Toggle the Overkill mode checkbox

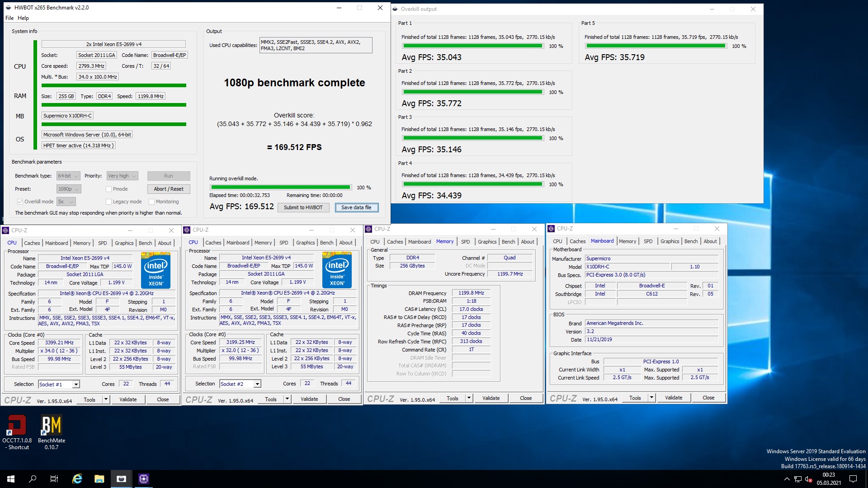pyautogui.click(x=20, y=202)
